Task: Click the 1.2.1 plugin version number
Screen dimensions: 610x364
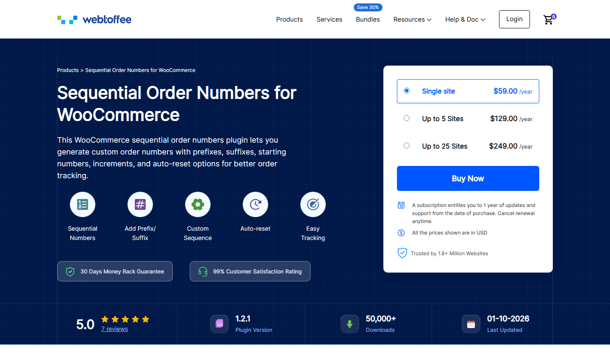Action: [243, 319]
